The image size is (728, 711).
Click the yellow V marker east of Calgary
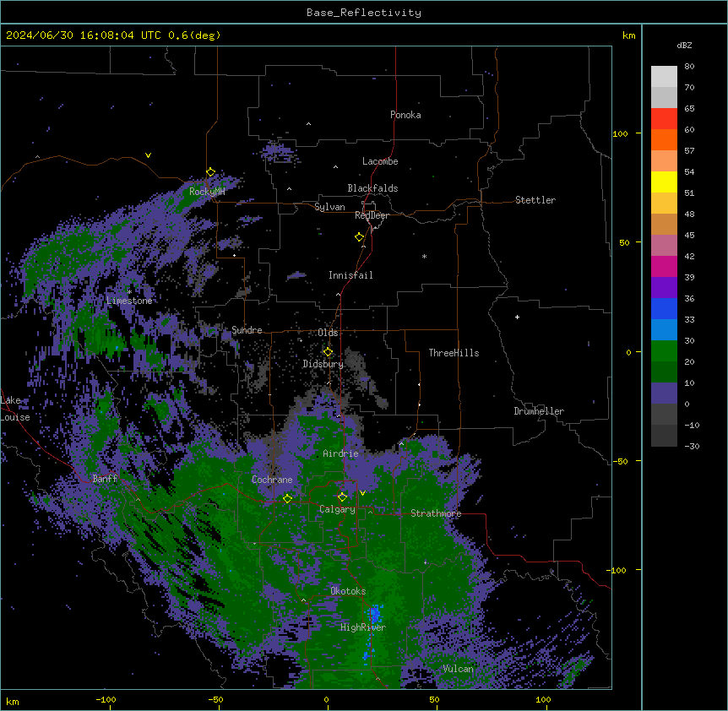click(362, 493)
